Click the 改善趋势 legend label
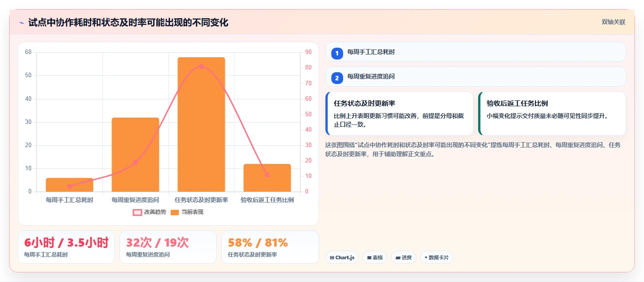Viewport: 644px width, 282px height. point(155,212)
